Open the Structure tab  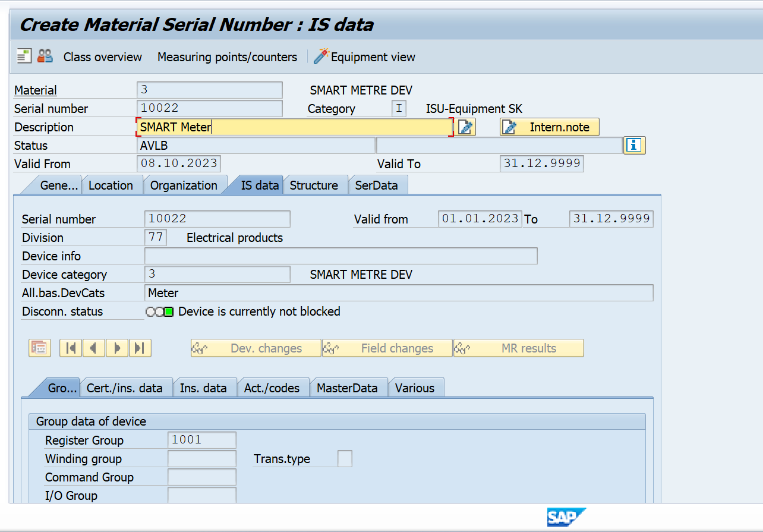click(x=314, y=185)
